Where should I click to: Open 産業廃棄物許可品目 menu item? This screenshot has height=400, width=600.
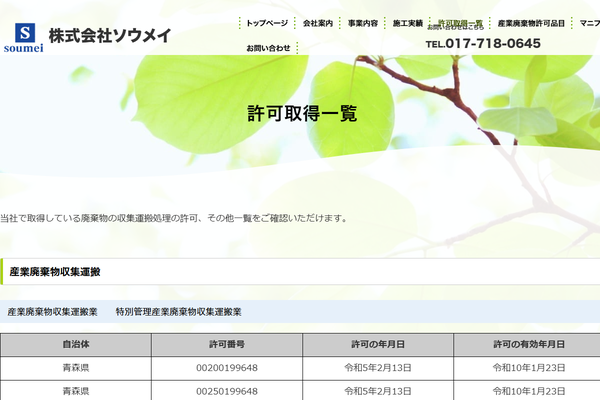coord(531,23)
